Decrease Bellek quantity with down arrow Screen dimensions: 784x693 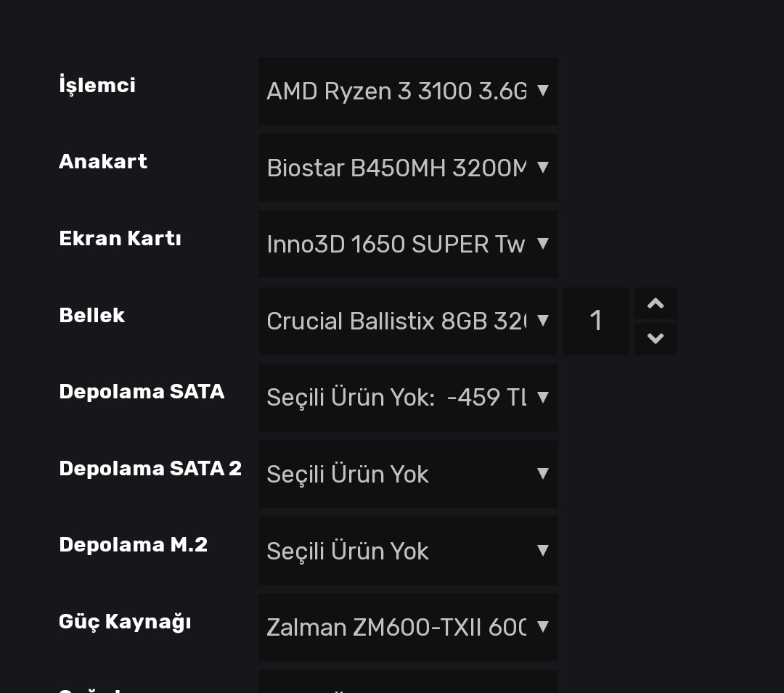656,339
